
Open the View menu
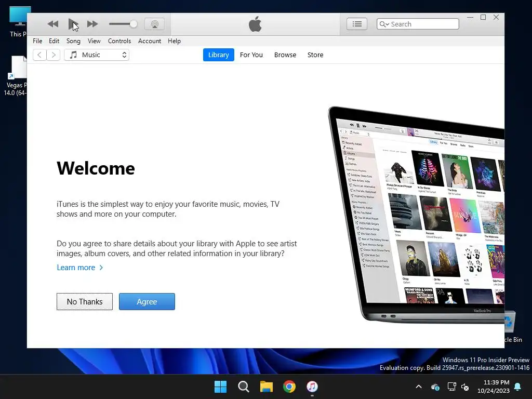point(94,41)
